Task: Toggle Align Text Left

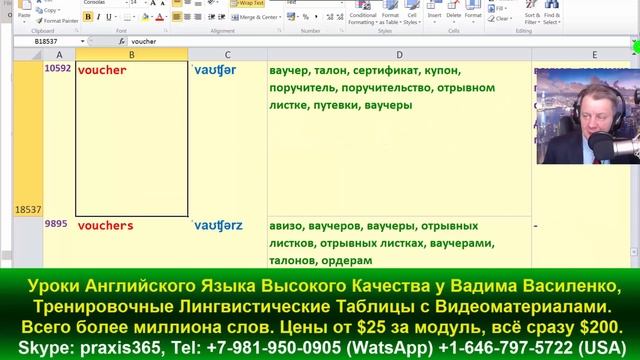Action: tap(177, 17)
